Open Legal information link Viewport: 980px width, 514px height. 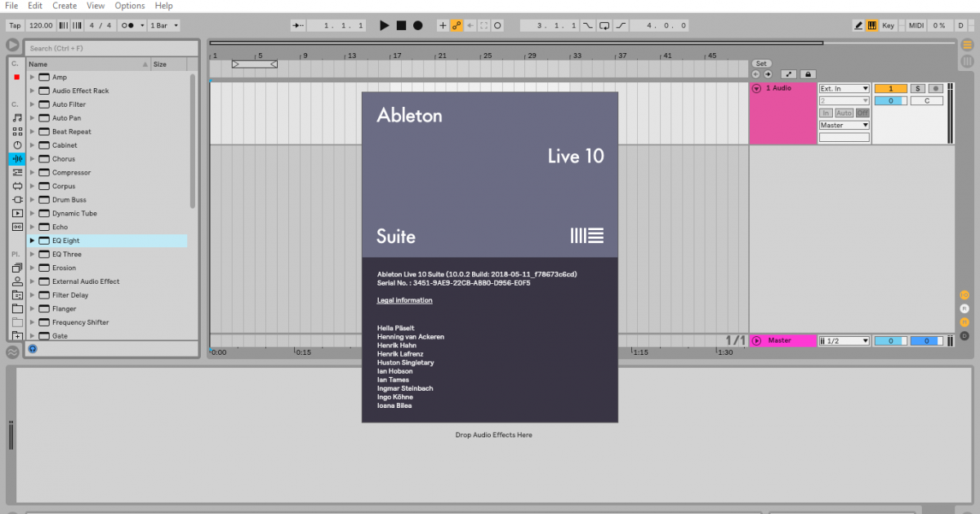pos(405,300)
